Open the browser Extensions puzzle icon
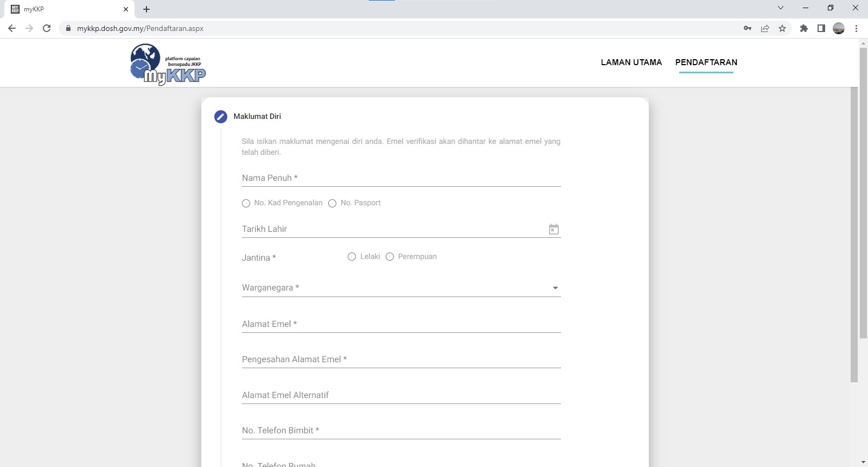Image resolution: width=868 pixels, height=467 pixels. 804,29
